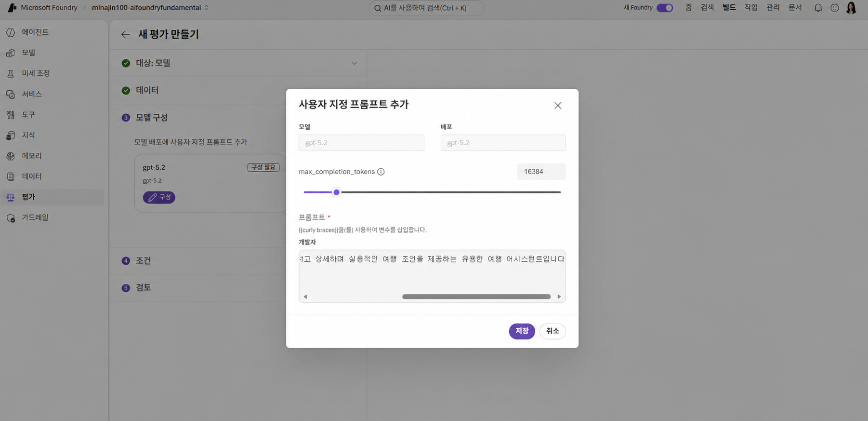Click the max_completion_tokens info icon
Viewport: 868px width, 421px height.
click(x=381, y=172)
